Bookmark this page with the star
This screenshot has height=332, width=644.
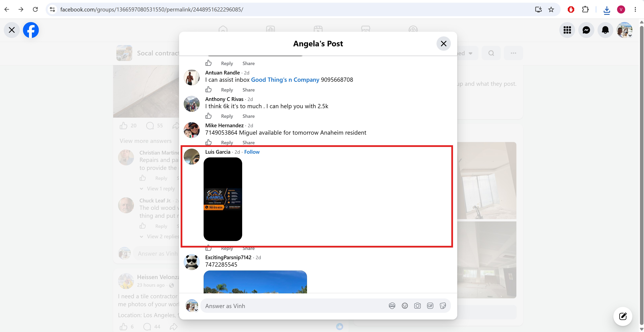pos(551,9)
